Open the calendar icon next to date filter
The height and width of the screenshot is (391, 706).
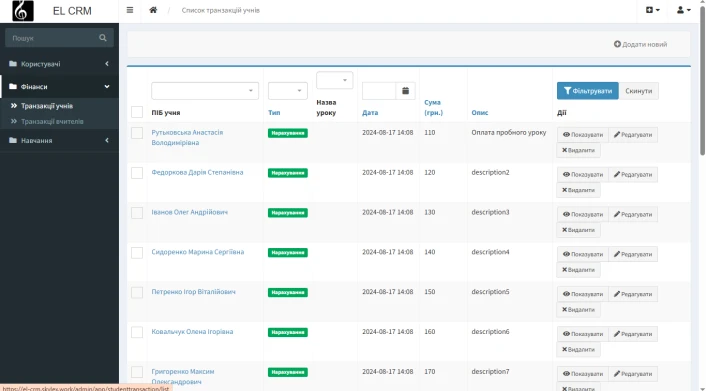[405, 91]
